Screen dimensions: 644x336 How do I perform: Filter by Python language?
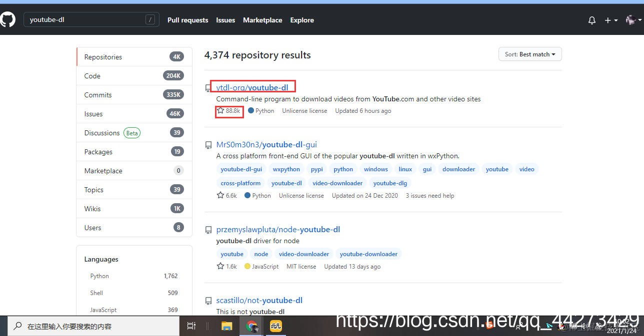(134, 276)
